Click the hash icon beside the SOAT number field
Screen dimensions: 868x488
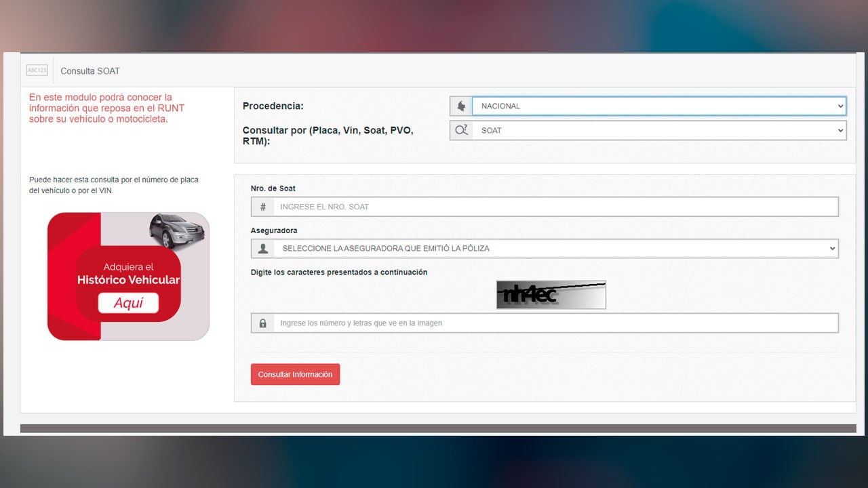click(x=262, y=207)
